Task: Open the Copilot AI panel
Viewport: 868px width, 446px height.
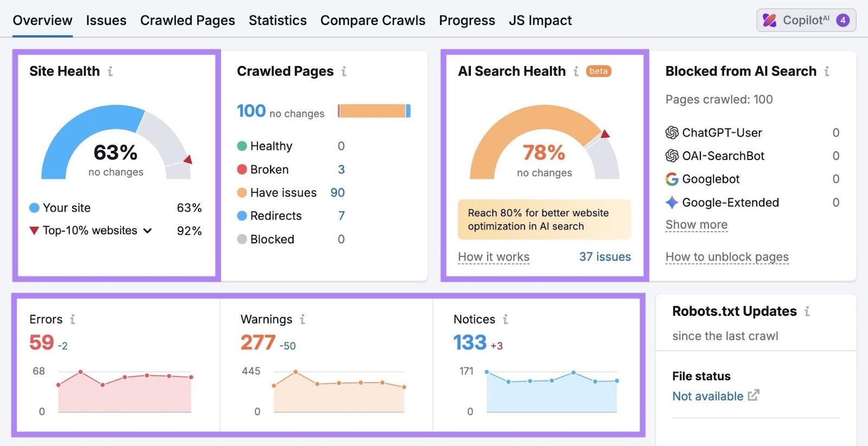Action: 806,20
